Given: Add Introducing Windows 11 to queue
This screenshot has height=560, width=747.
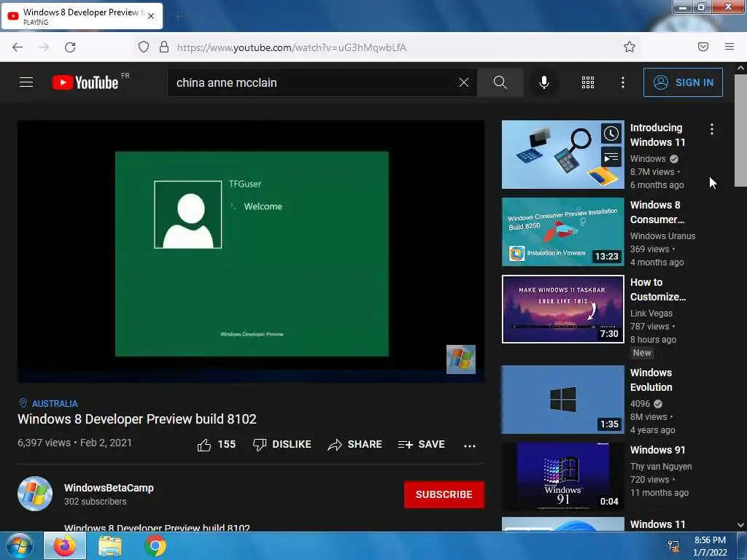Looking at the screenshot, I should (611, 157).
